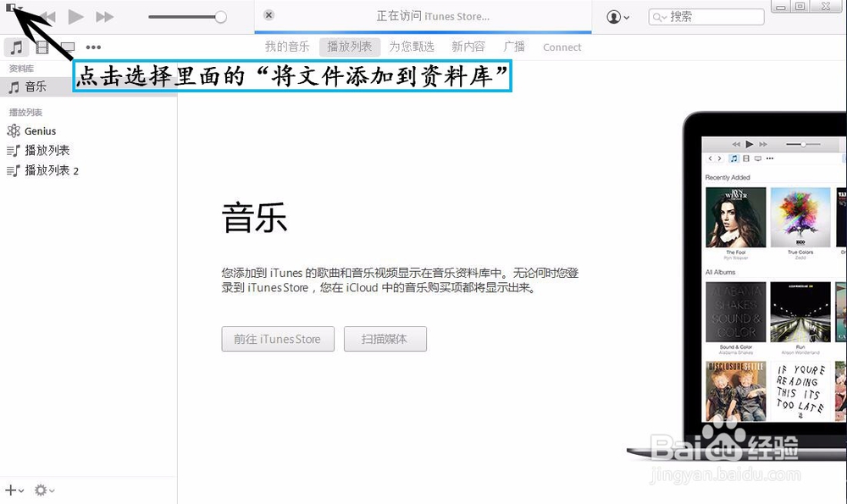Open the 为您甄选 tab
The height and width of the screenshot is (504, 847).
[412, 47]
